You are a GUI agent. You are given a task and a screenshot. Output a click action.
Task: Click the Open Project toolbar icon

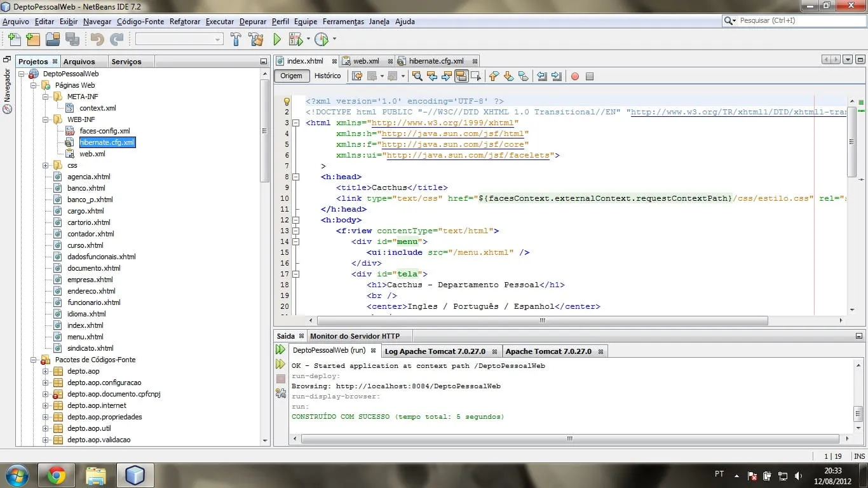(53, 39)
